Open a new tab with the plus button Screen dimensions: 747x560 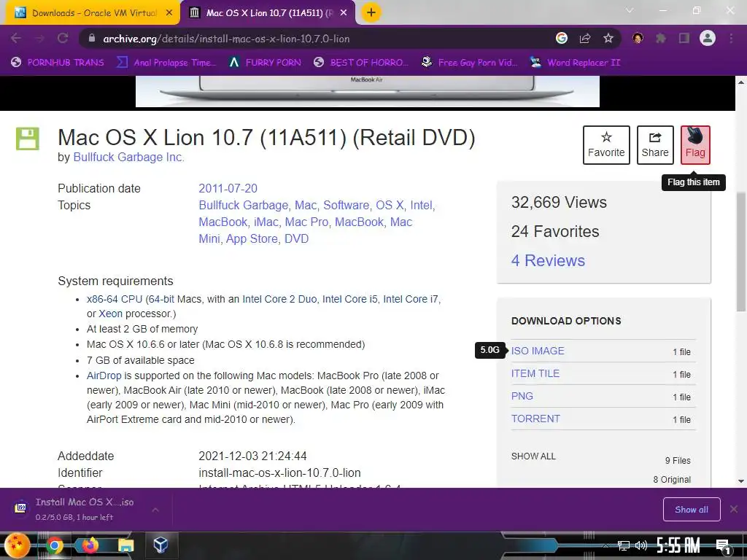(x=371, y=12)
